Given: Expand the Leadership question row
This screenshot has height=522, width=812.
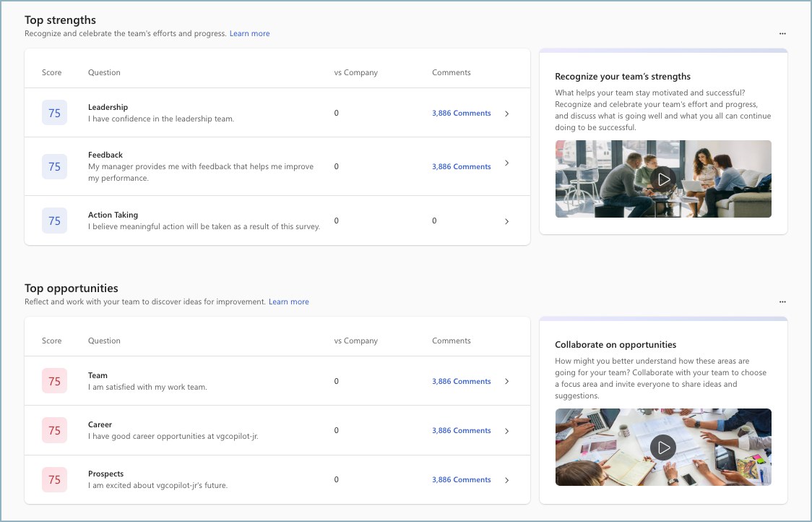Looking at the screenshot, I should [x=506, y=113].
